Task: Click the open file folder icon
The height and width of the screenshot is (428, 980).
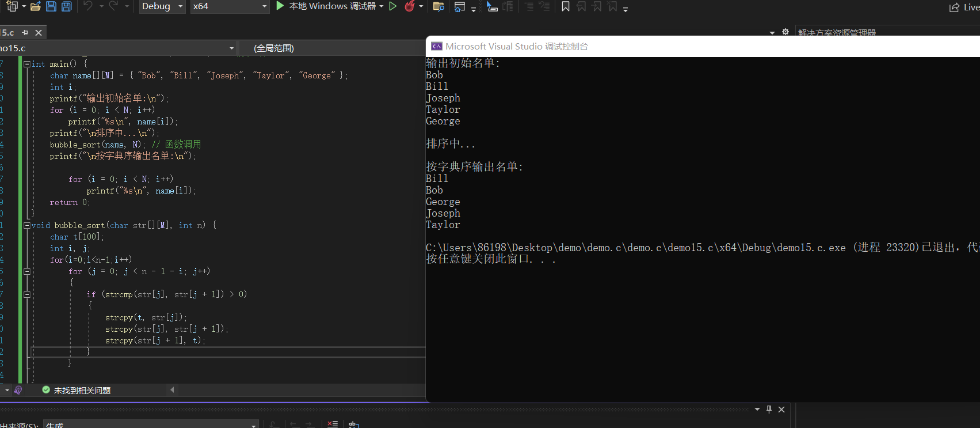Action: [36, 6]
